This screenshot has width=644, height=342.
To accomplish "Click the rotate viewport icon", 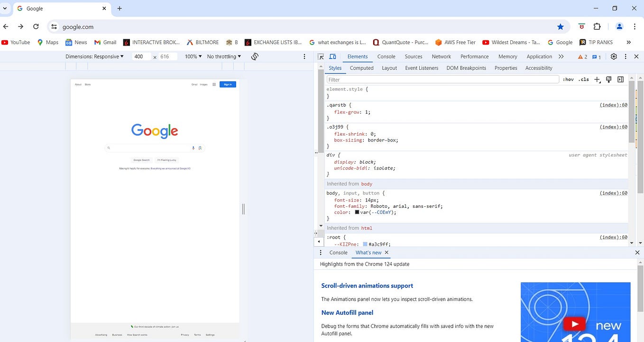I will tap(254, 56).
